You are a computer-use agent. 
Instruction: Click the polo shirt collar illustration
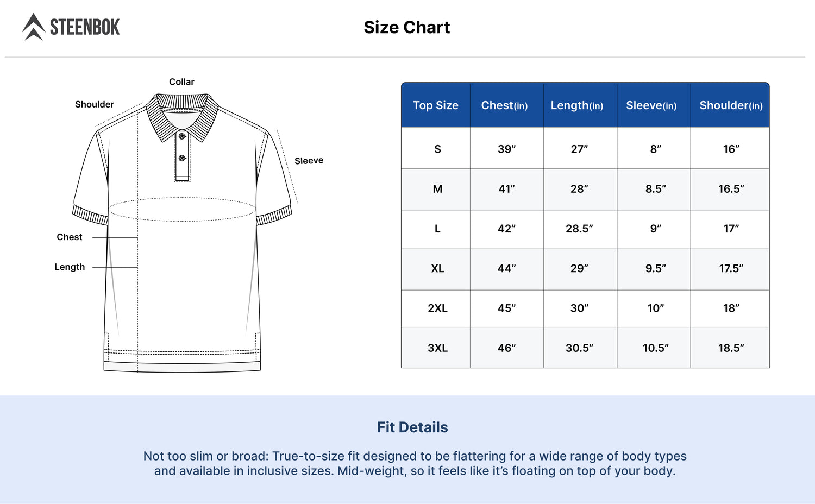pos(182,117)
